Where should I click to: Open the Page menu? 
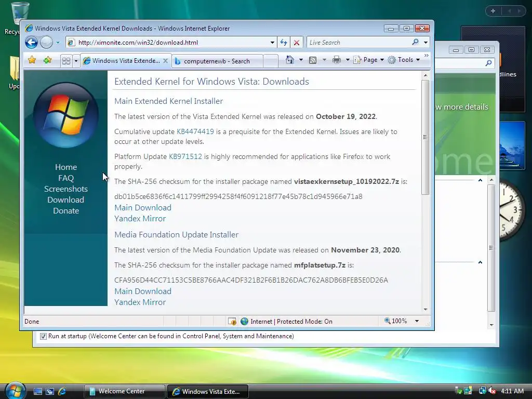(x=369, y=60)
